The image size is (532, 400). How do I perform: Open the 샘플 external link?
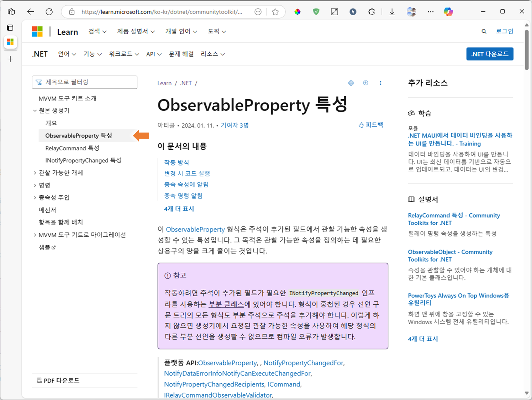coord(47,247)
